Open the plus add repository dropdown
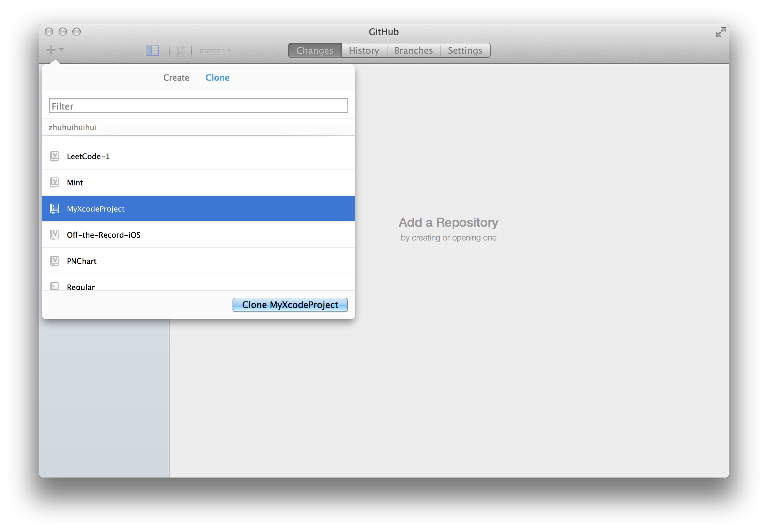Viewport: 768px width, 532px height. (x=54, y=50)
